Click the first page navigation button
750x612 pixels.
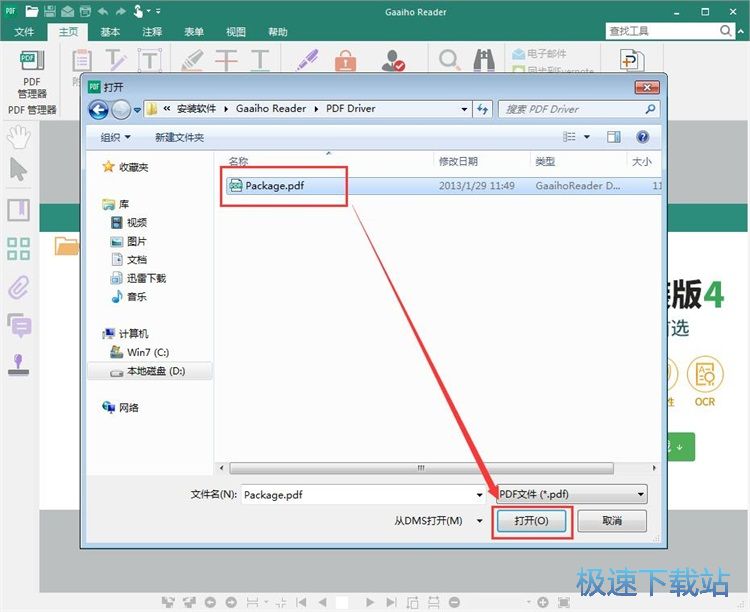click(301, 602)
